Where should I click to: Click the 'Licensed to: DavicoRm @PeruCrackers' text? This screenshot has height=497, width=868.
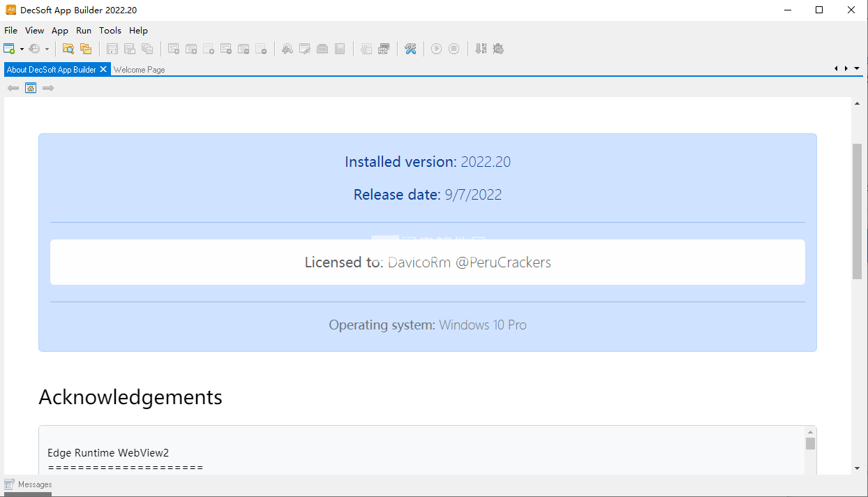[428, 262]
